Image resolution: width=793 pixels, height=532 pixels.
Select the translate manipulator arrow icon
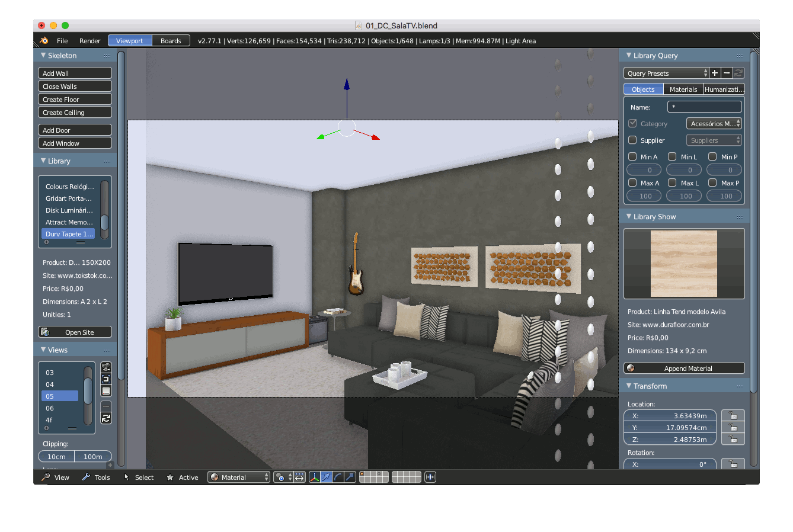coord(326,477)
